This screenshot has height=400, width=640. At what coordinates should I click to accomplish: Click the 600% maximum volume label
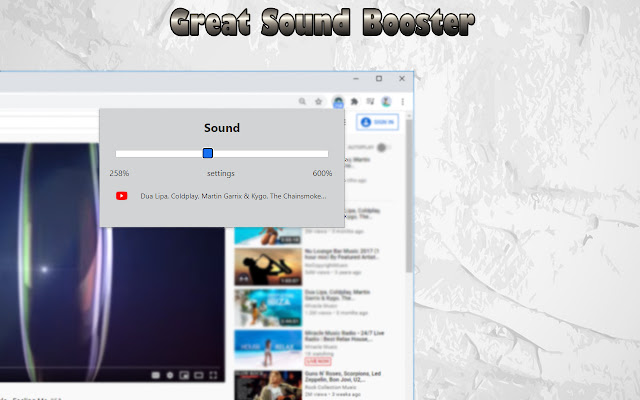tap(322, 173)
